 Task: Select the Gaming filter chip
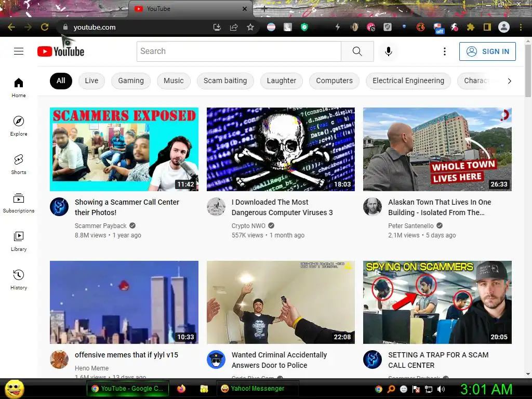131,81
